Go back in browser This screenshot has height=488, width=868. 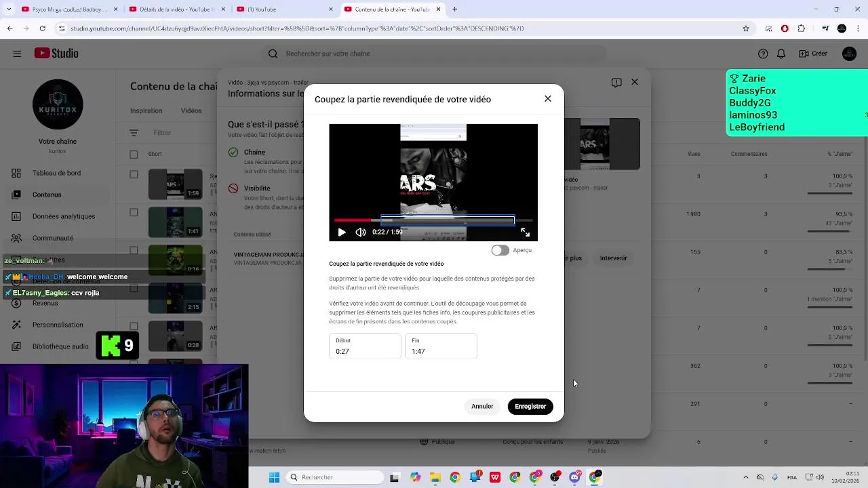(x=9, y=28)
